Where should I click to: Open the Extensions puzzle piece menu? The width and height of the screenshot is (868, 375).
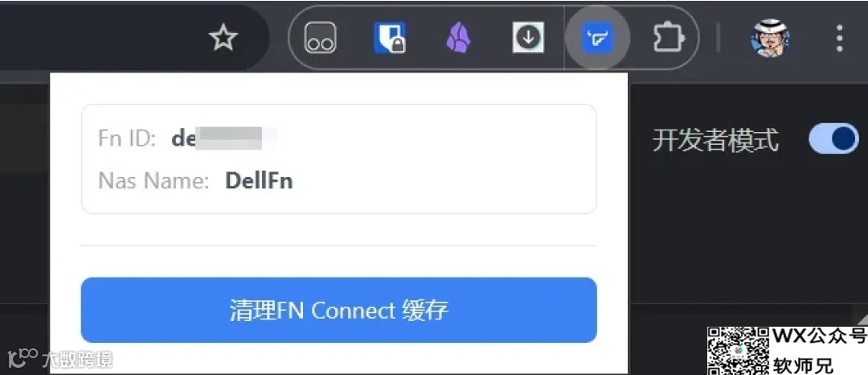667,38
